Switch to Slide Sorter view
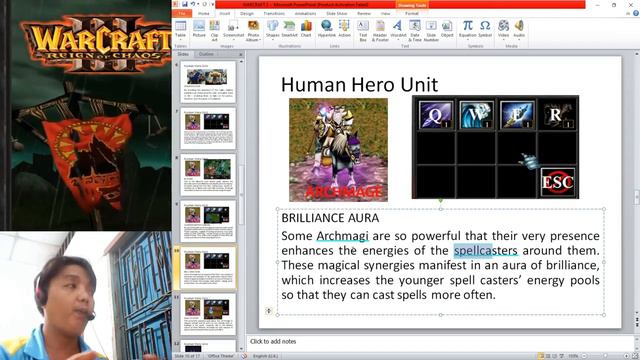640x360 pixels. coord(548,356)
